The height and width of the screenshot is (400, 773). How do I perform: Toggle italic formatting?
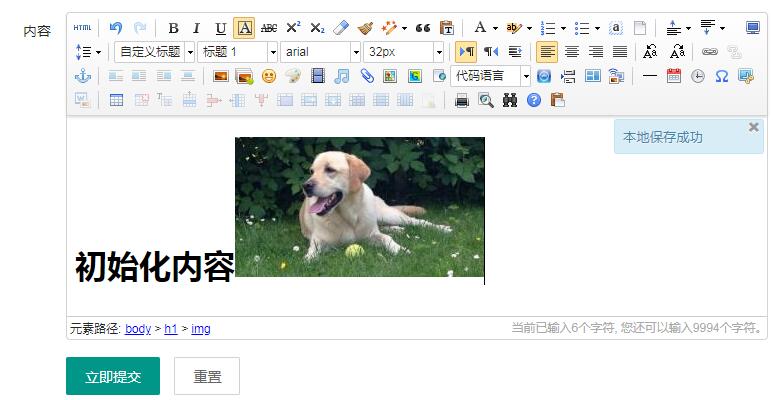pyautogui.click(x=197, y=28)
